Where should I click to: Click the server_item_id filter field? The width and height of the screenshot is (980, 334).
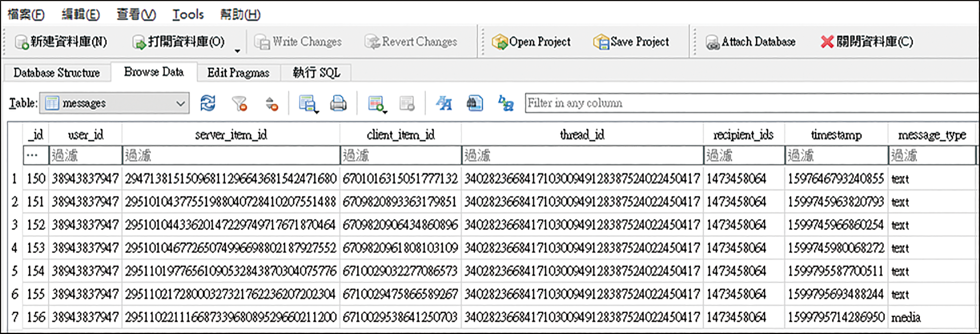point(231,155)
